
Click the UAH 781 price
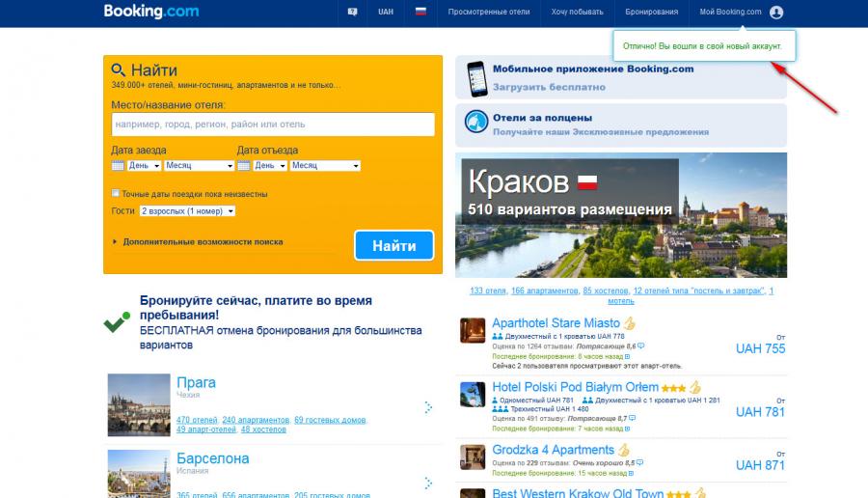(760, 411)
